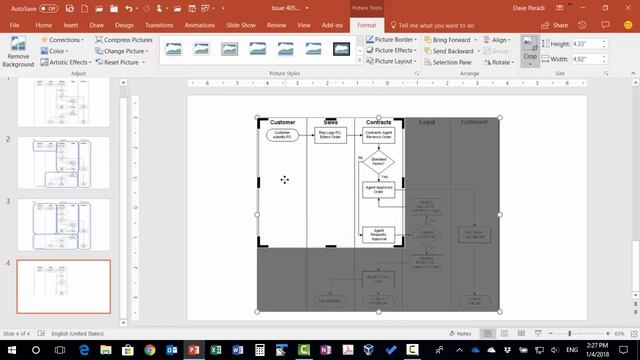Expand the arrow next to Reset Picture
This screenshot has height=360, width=640.
tap(144, 62)
